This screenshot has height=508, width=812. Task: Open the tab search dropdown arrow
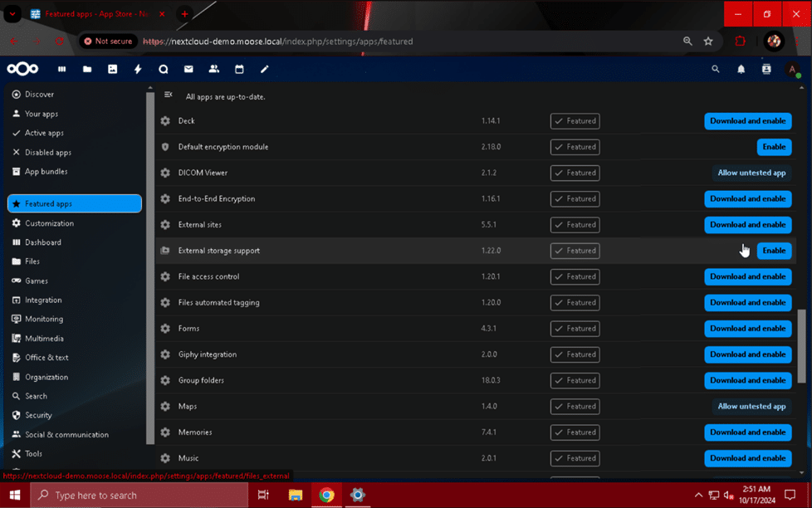pyautogui.click(x=12, y=14)
